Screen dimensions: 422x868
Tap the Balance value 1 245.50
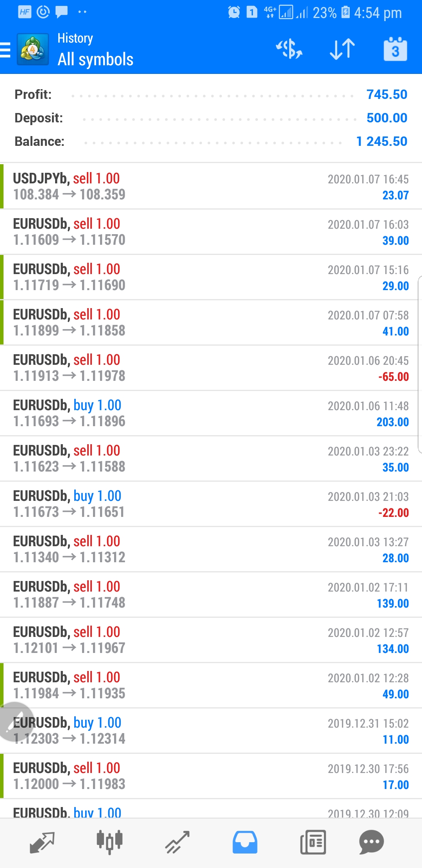coord(381,141)
